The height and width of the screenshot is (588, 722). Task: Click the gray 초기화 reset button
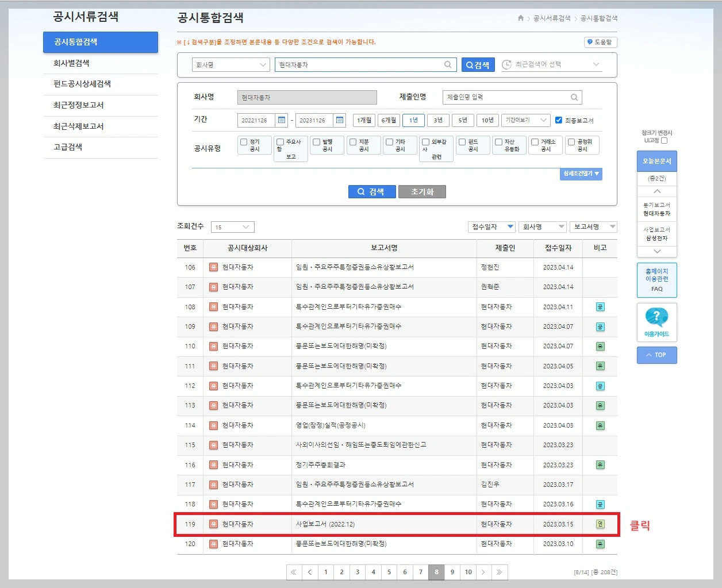click(422, 192)
